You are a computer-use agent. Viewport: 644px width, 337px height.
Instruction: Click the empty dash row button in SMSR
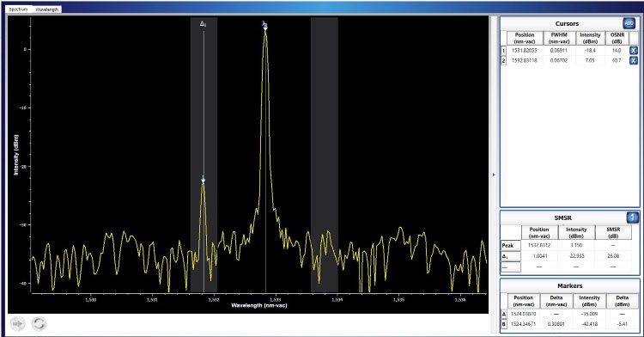point(511,267)
